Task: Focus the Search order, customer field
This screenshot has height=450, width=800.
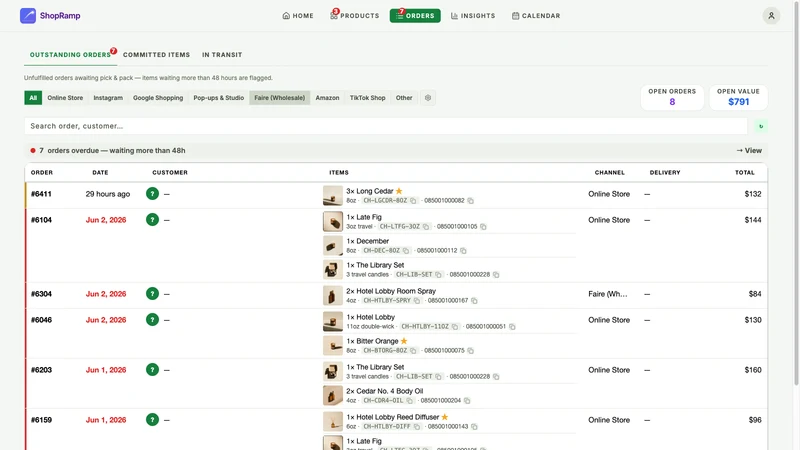Action: coord(386,126)
